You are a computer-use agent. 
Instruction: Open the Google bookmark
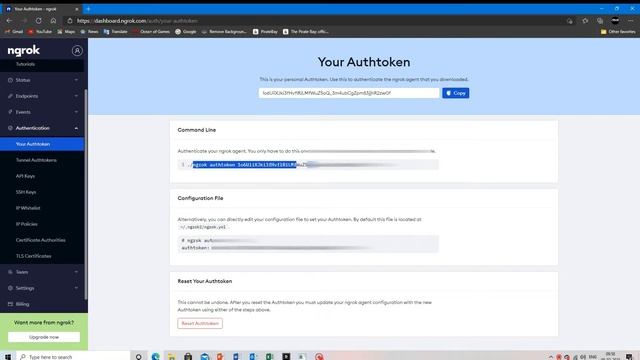coord(186,31)
